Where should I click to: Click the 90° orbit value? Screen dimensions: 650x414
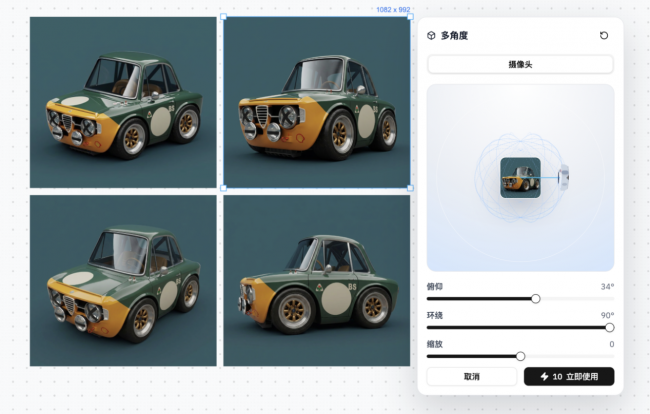[x=607, y=315]
